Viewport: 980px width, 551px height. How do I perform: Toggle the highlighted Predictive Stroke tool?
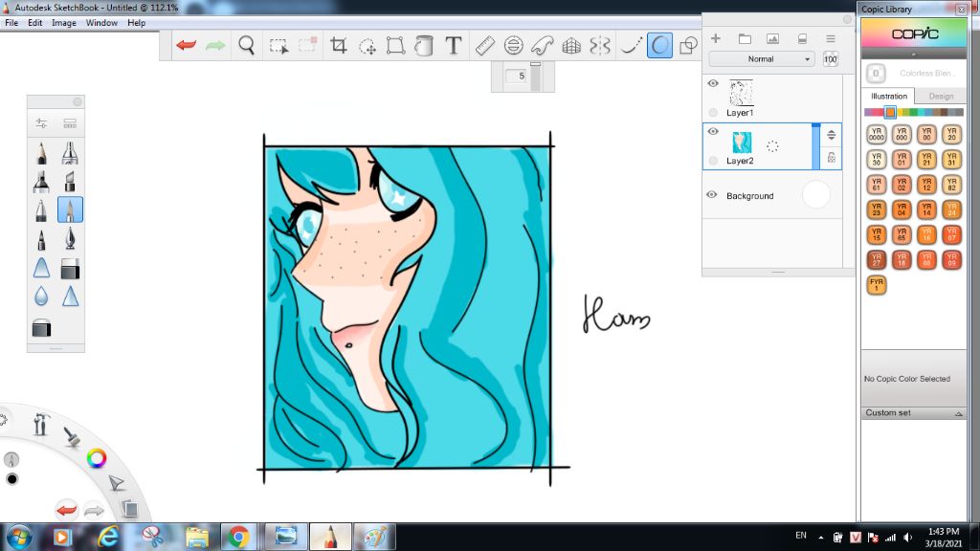point(659,46)
